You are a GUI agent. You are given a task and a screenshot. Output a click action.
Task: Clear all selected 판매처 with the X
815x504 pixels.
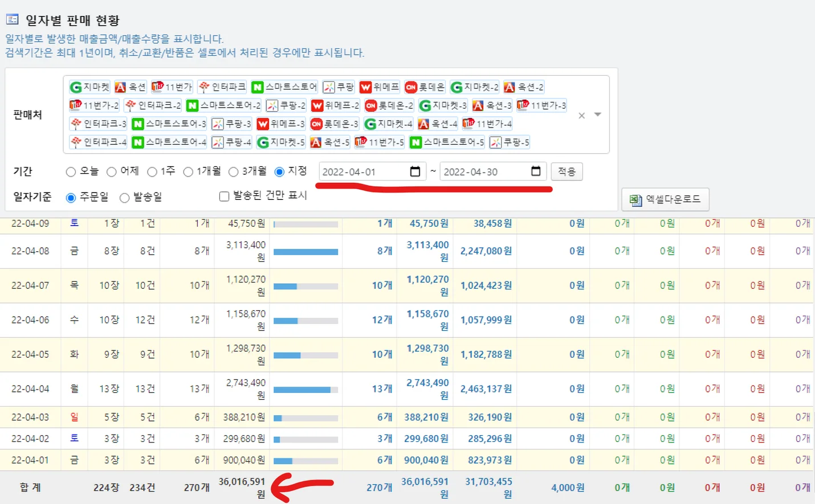coord(581,116)
